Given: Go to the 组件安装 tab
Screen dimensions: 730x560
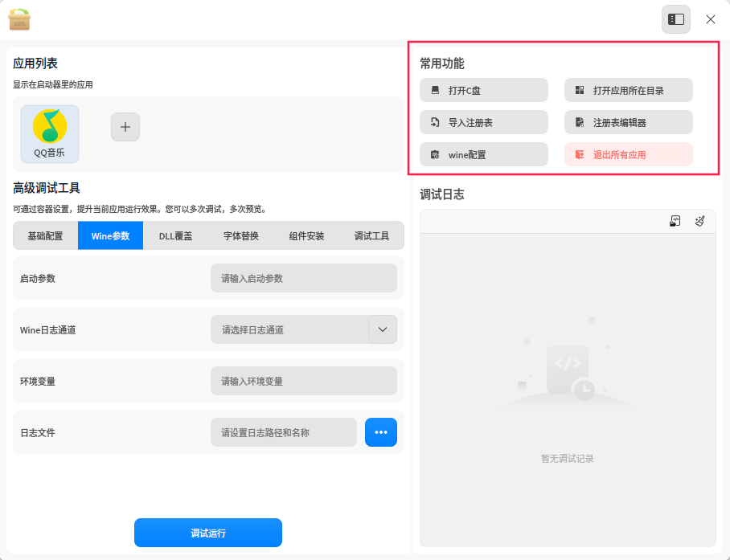Looking at the screenshot, I should [306, 236].
